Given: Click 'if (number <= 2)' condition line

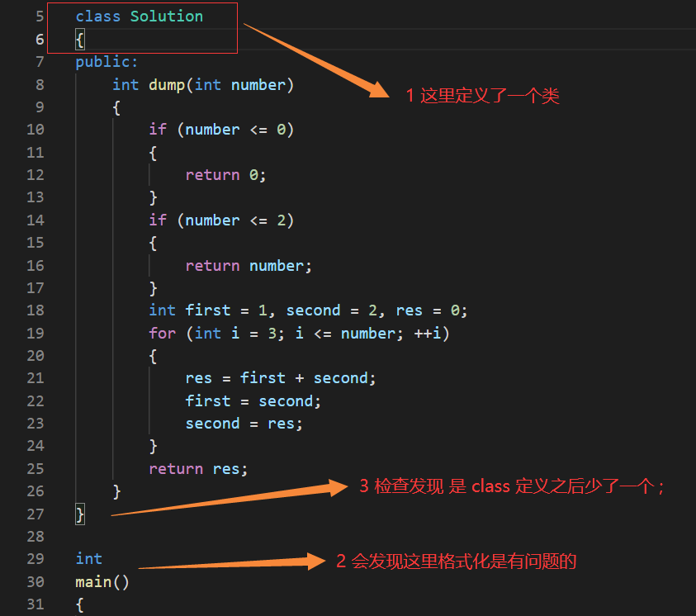Looking at the screenshot, I should [x=221, y=220].
